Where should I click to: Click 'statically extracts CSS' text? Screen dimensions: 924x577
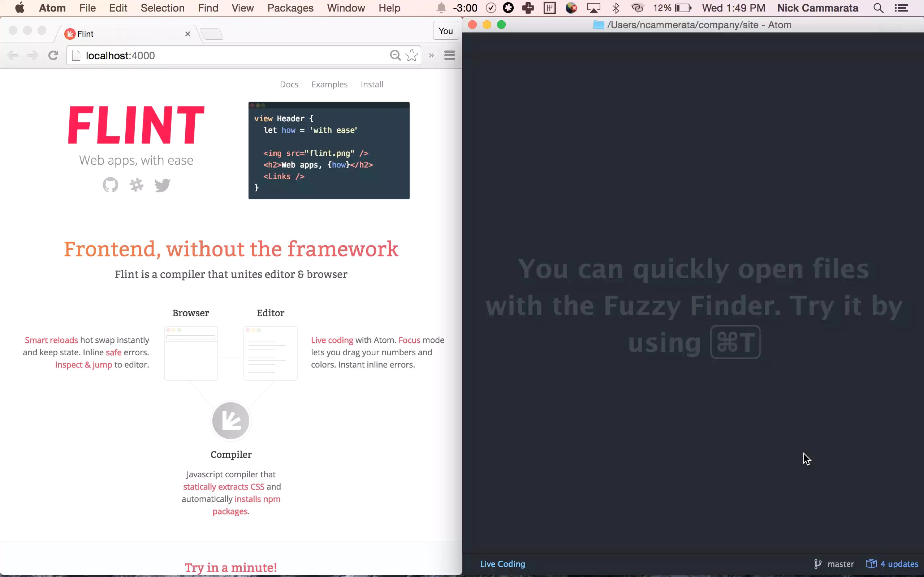click(x=224, y=487)
